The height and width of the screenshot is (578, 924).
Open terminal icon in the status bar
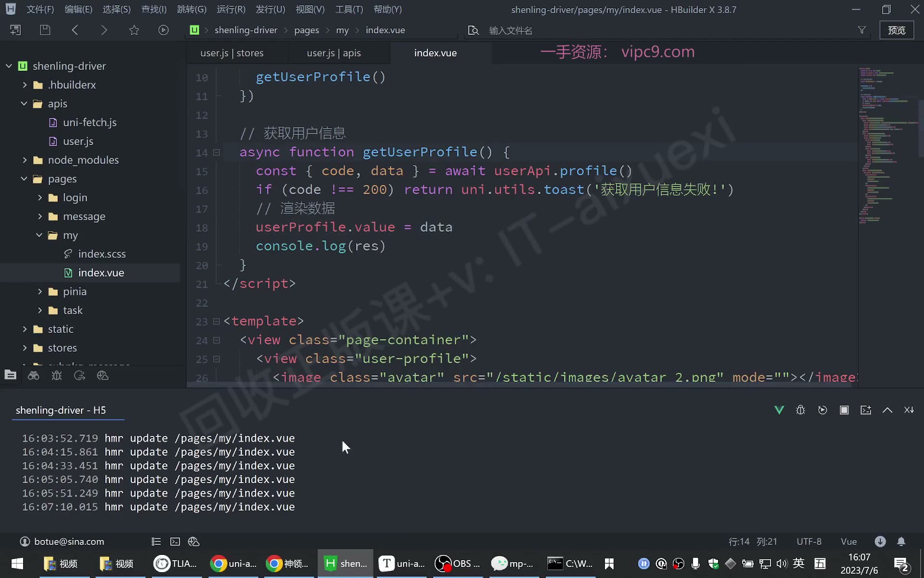pos(175,541)
